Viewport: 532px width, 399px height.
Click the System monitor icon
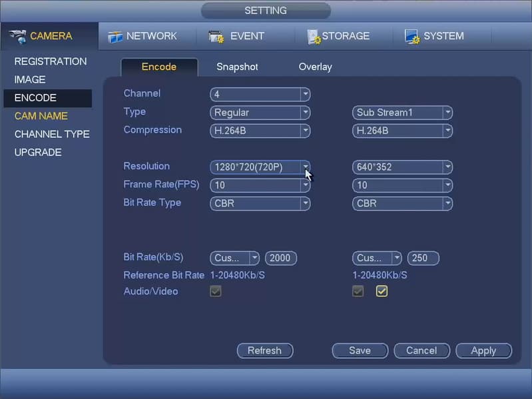coord(412,37)
